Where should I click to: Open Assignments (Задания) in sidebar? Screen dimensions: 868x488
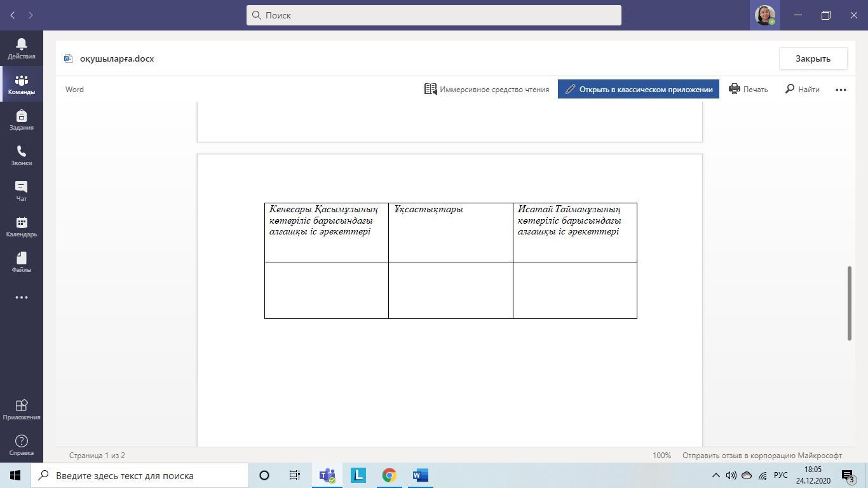pos(21,120)
